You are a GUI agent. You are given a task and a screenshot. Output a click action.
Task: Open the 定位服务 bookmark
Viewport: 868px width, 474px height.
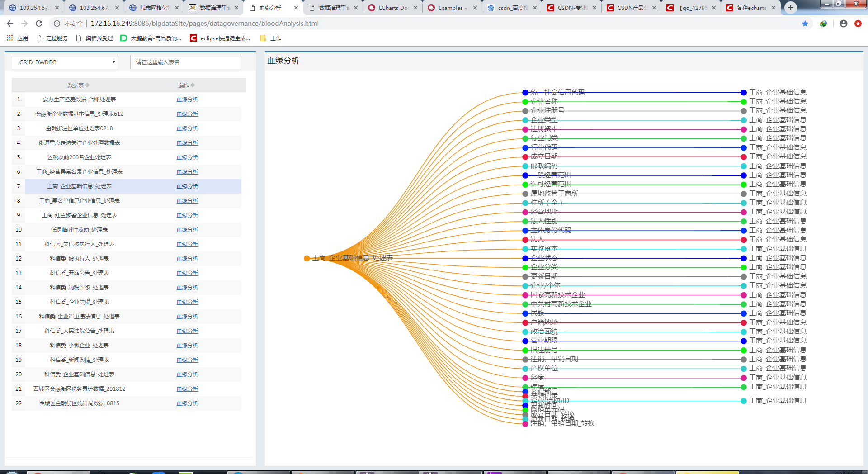coord(52,38)
